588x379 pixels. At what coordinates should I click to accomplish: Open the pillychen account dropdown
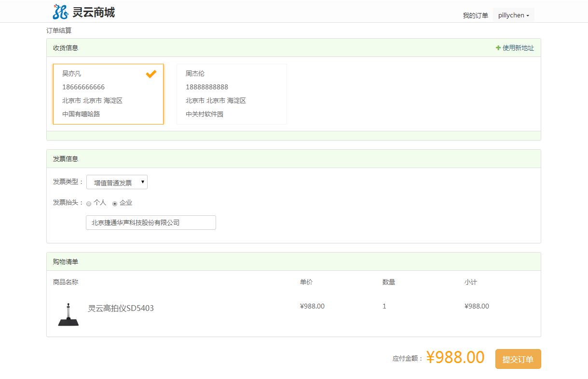click(513, 15)
